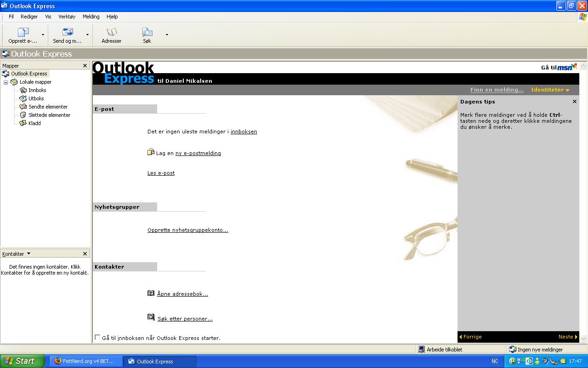Open the Identiteter dropdown

click(x=550, y=90)
